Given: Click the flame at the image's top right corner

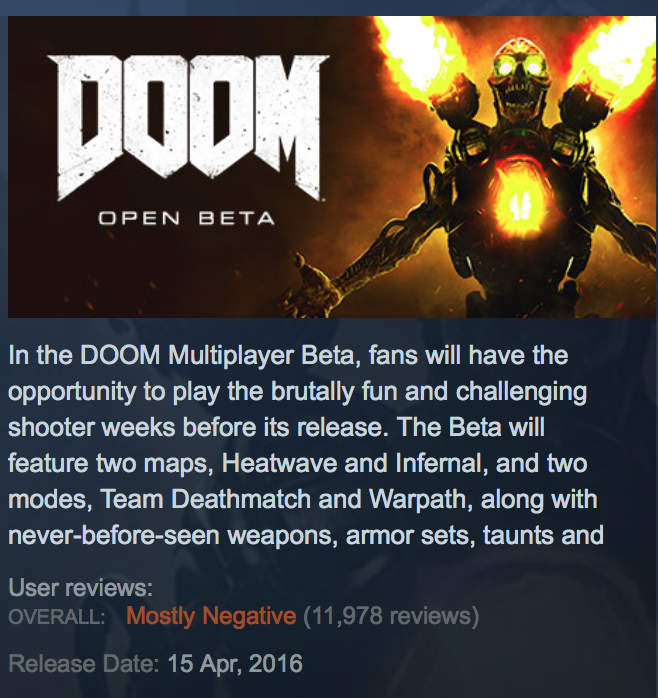Looking at the screenshot, I should (x=617, y=53).
